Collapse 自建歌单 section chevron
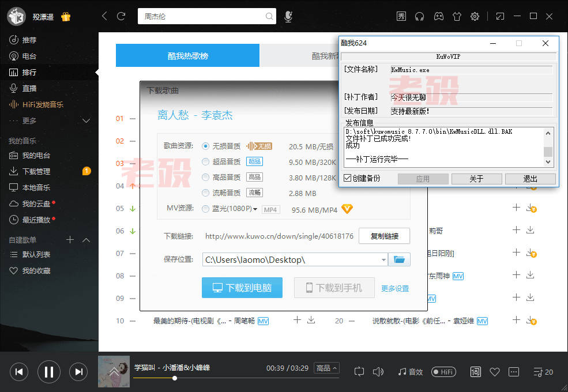 pyautogui.click(x=86, y=240)
